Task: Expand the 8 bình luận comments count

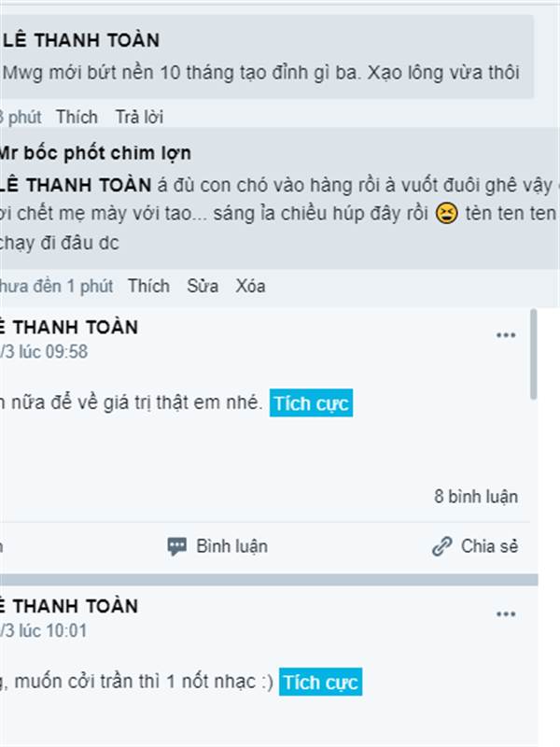Action: (x=476, y=497)
